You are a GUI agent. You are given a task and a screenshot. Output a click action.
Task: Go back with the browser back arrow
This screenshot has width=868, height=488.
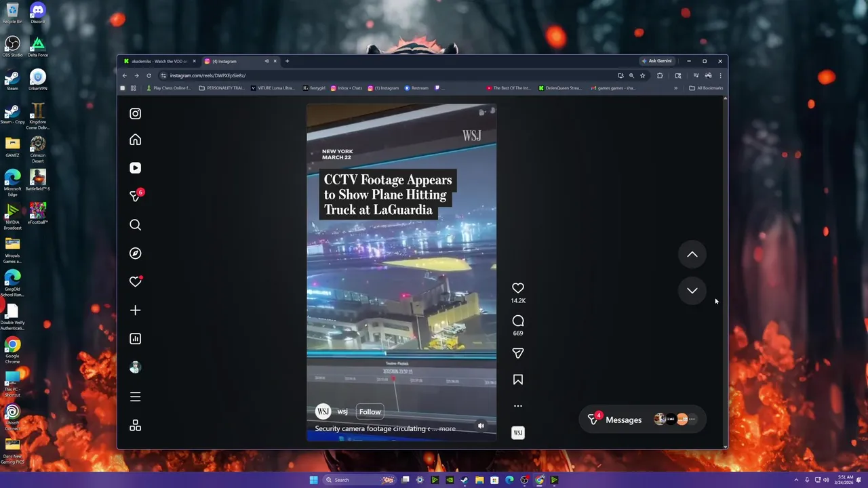pos(124,75)
